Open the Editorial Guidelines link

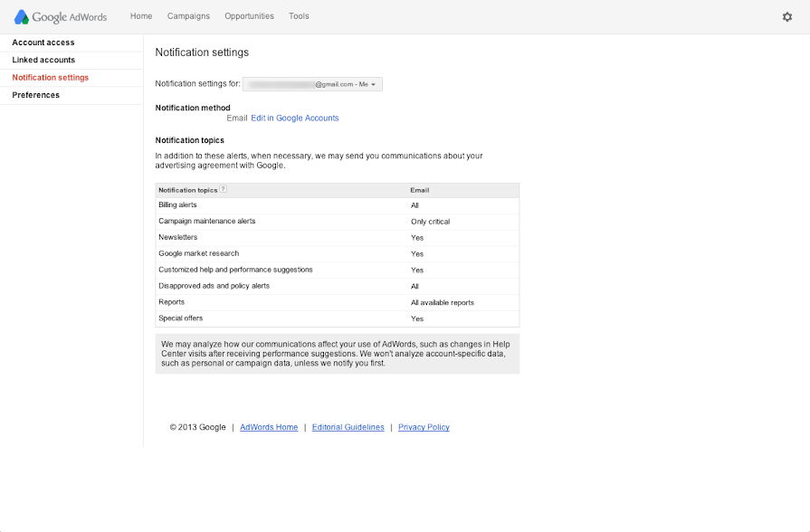click(348, 427)
